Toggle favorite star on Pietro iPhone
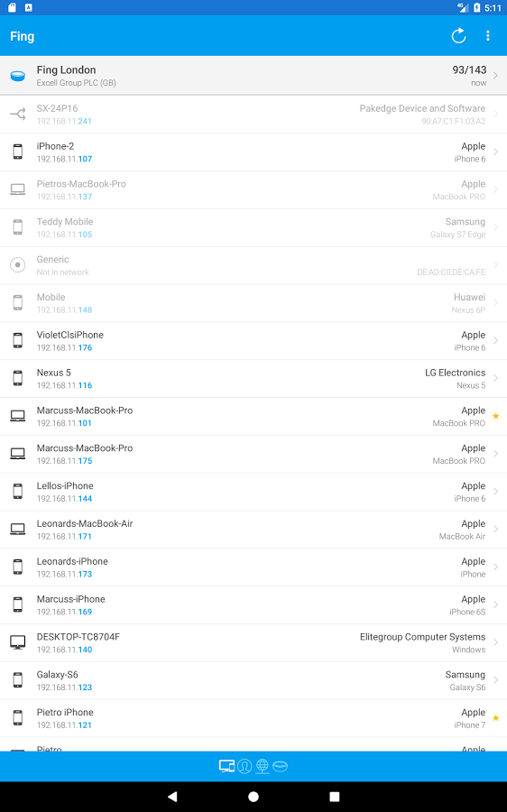Viewport: 507px width, 812px height. pos(495,718)
